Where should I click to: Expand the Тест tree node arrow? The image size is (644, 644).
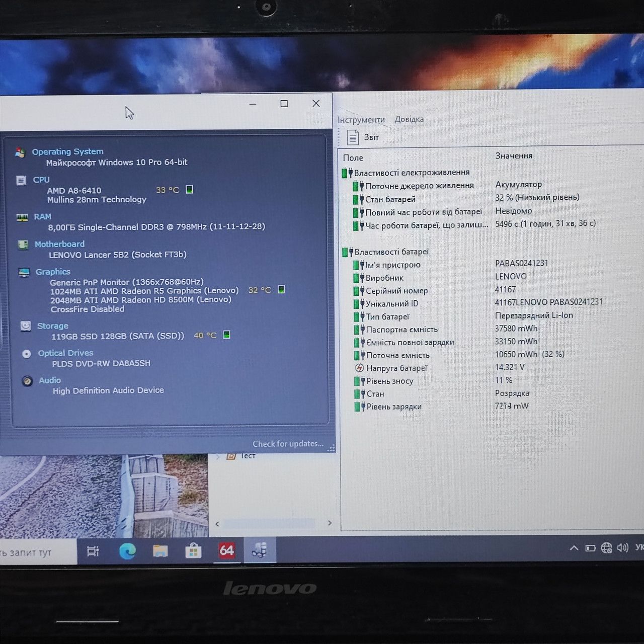218,457
